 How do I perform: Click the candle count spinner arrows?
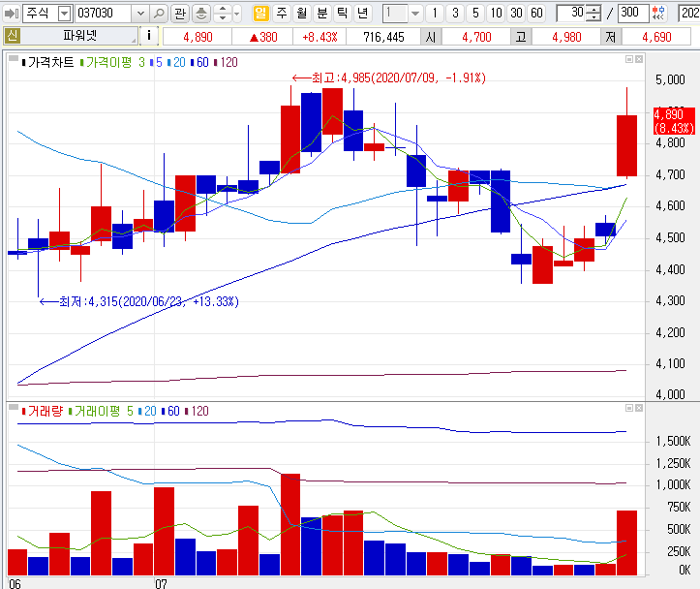tap(593, 14)
